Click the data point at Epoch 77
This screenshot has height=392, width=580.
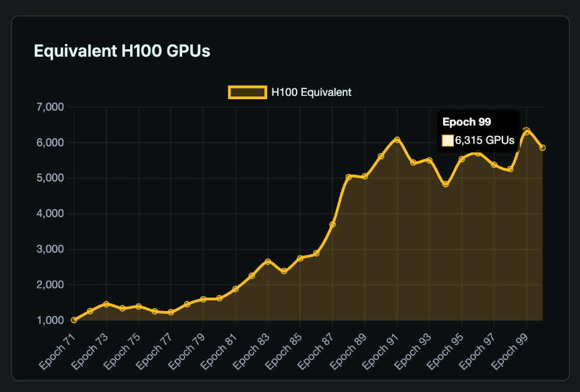[x=171, y=312]
